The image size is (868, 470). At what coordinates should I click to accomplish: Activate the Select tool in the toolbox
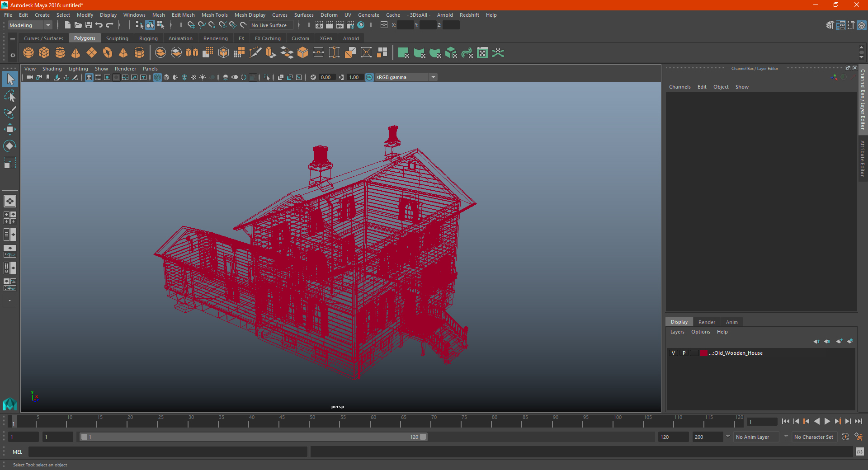coord(10,80)
